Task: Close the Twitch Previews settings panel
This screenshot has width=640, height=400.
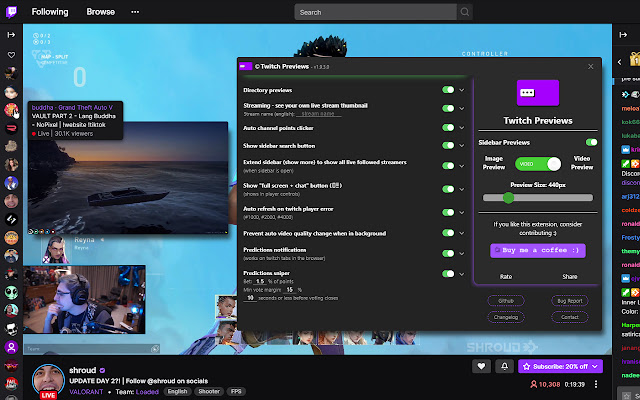Action: [x=590, y=66]
